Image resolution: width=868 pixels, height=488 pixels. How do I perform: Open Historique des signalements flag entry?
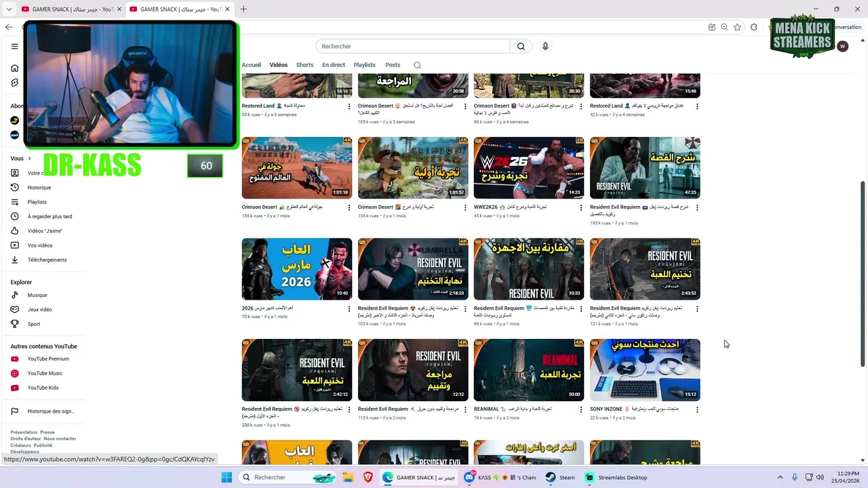tap(51, 411)
